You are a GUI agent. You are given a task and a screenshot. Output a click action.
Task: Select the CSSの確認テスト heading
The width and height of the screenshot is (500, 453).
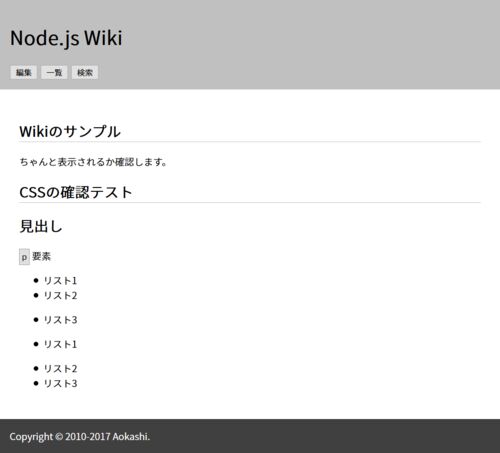click(x=76, y=192)
